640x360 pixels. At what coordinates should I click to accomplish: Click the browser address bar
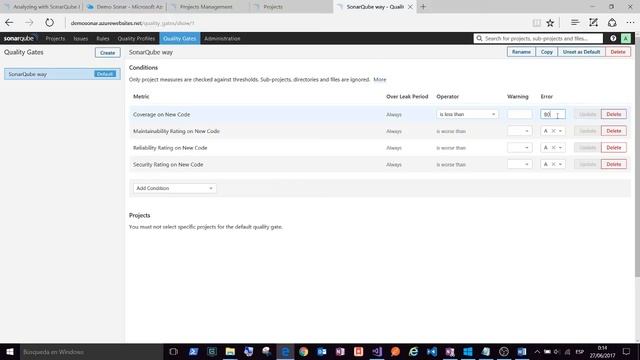(x=298, y=23)
